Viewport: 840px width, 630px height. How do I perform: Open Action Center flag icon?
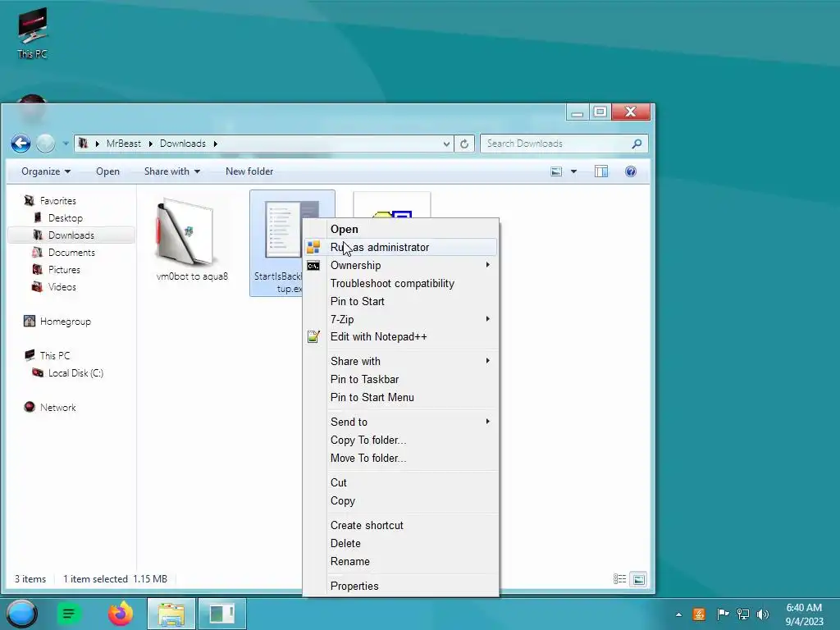(x=722, y=614)
